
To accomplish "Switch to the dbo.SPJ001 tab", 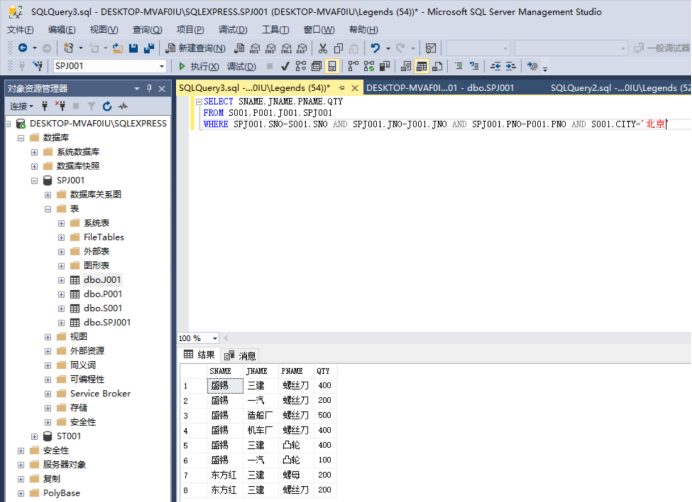I will pos(440,88).
